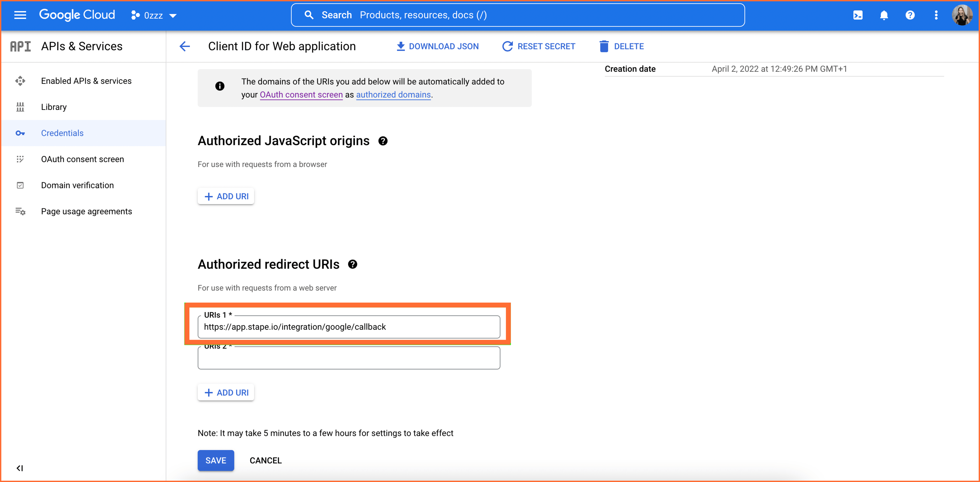The width and height of the screenshot is (980, 482).
Task: Click DELETE client button
Action: pyautogui.click(x=622, y=46)
